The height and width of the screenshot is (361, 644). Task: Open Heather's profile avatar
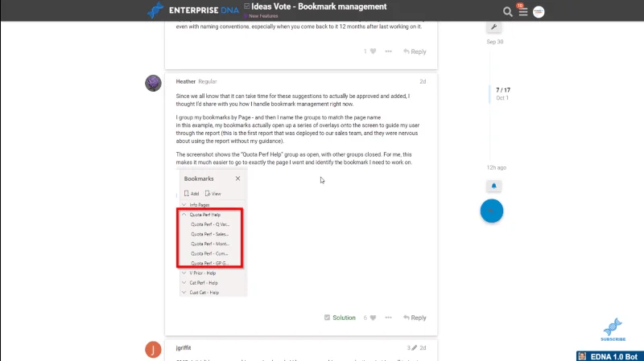[153, 83]
